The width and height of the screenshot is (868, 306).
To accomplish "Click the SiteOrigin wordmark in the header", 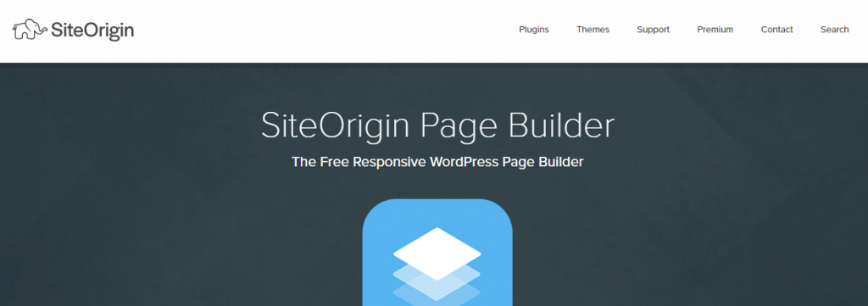I will [92, 31].
